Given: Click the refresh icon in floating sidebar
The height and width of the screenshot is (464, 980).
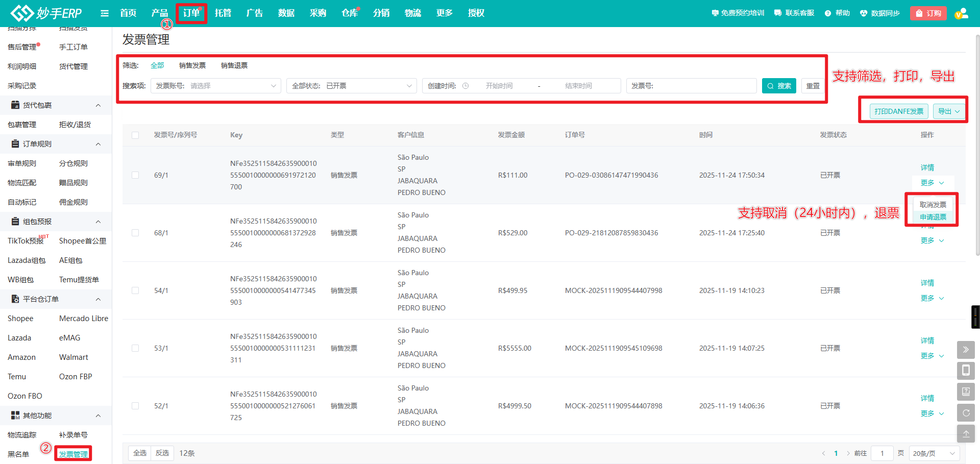Looking at the screenshot, I should [x=966, y=413].
